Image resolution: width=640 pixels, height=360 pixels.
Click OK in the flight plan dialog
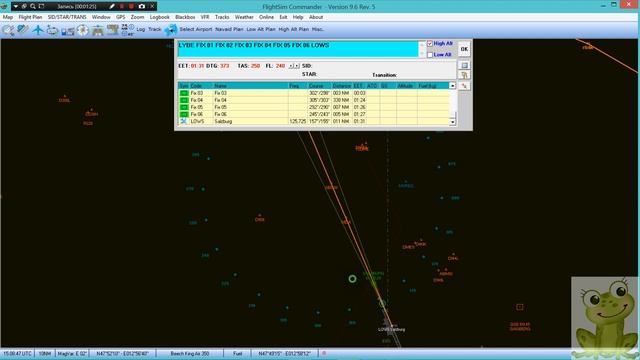[464, 49]
